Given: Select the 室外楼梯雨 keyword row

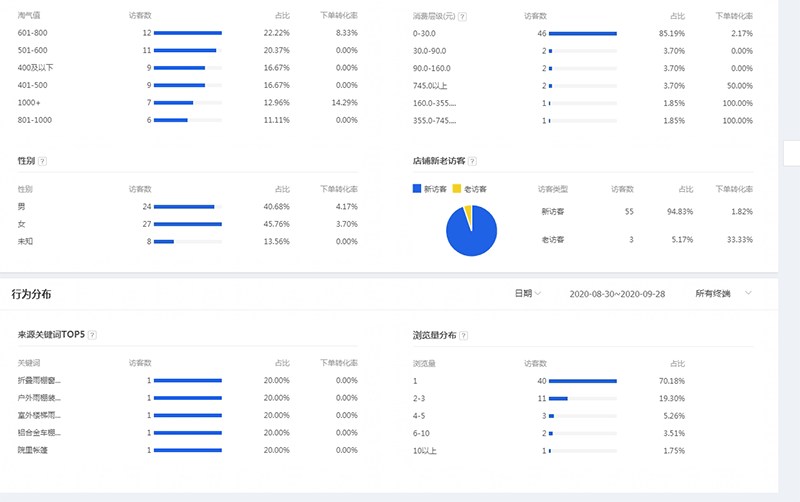Looking at the screenshot, I should [40, 415].
